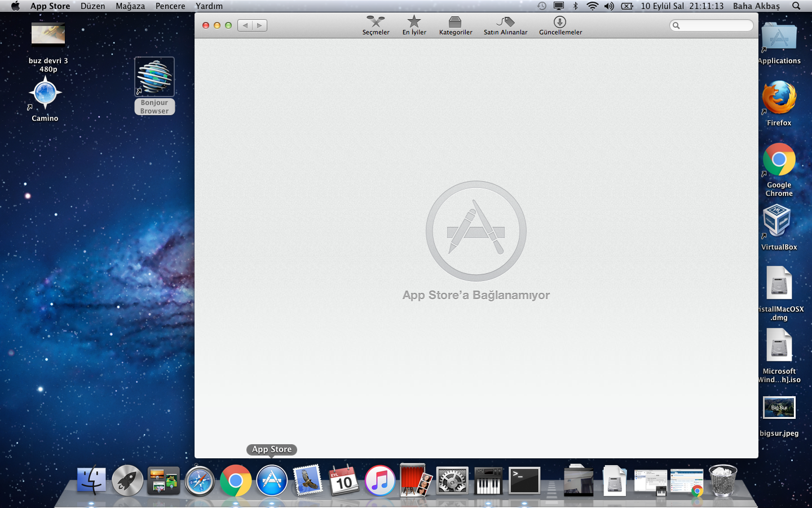Open the piano keyboard app icon in Dock
The height and width of the screenshot is (508, 812).
click(x=488, y=481)
